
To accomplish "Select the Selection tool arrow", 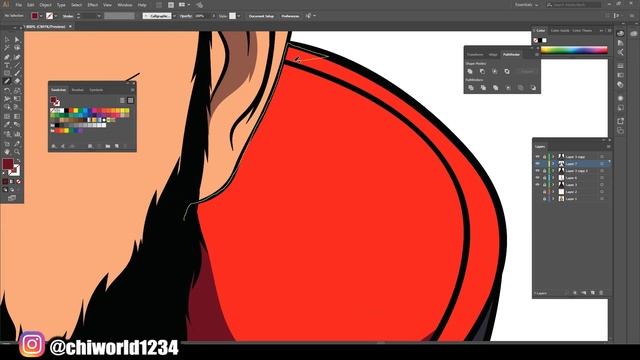I will [7, 40].
